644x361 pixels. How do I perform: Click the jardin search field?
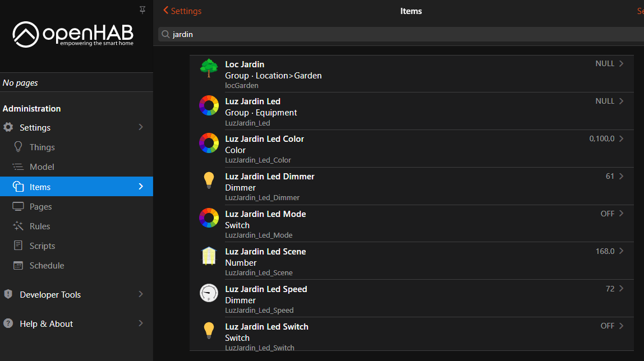click(401, 34)
